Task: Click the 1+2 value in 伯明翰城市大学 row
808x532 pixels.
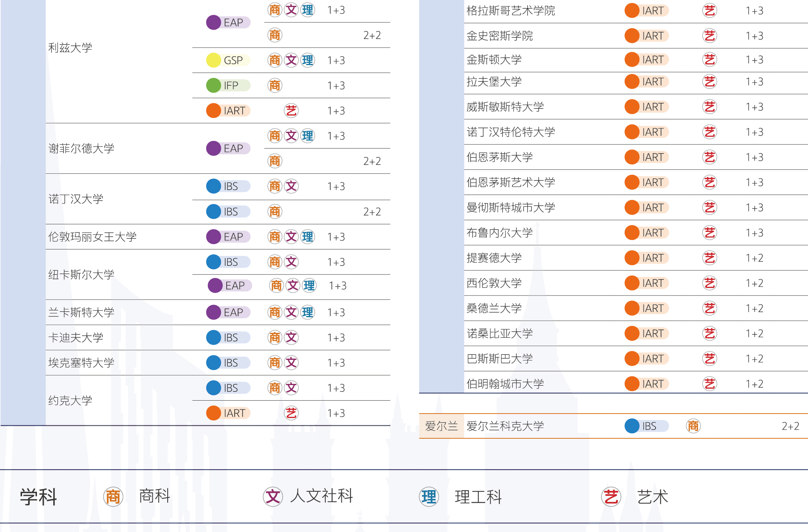Action: click(754, 383)
